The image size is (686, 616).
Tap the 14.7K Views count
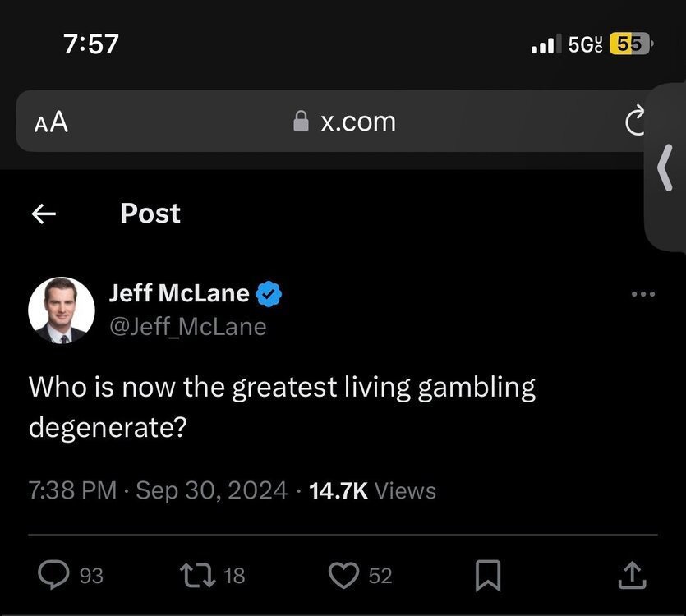tap(372, 491)
